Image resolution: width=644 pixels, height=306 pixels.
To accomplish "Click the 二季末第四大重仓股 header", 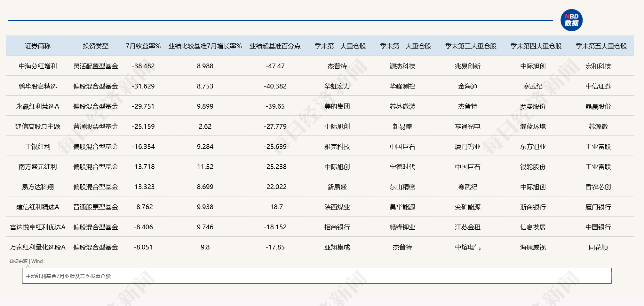I will 533,46.
